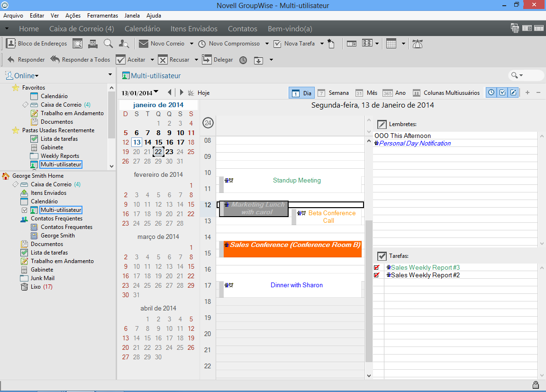Switch calendar to Semana view
Image resolution: width=546 pixels, height=392 pixels.
333,93
